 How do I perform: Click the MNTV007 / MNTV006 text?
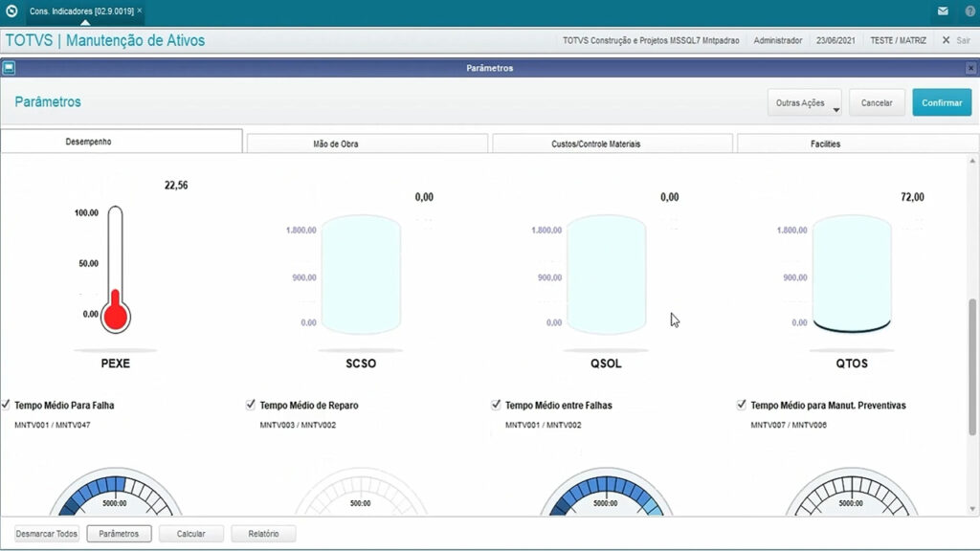(x=789, y=425)
